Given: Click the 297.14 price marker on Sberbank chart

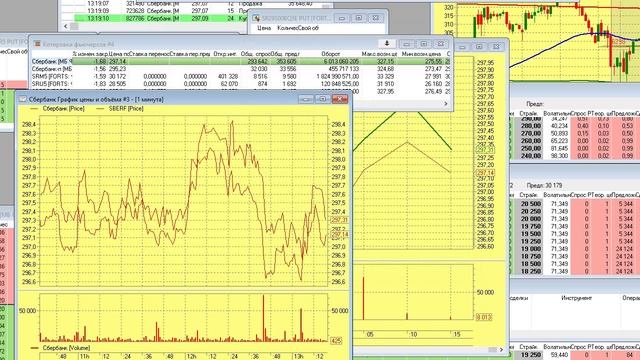Looking at the screenshot, I should point(339,235).
